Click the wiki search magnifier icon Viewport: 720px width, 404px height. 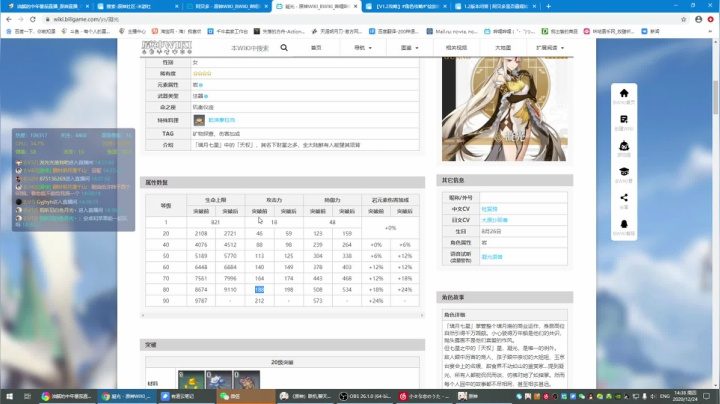[284, 48]
